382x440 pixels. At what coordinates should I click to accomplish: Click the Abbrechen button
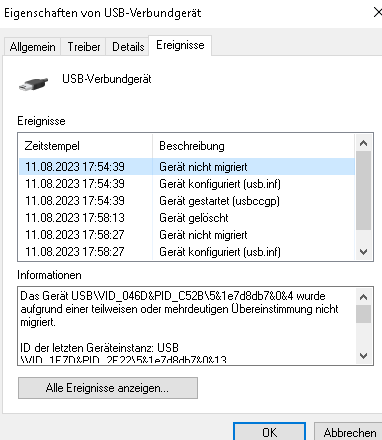click(349, 432)
